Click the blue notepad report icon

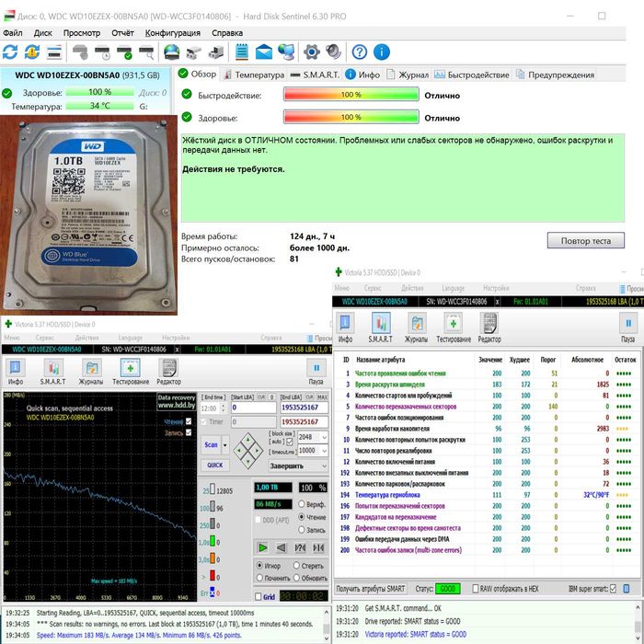tap(241, 52)
